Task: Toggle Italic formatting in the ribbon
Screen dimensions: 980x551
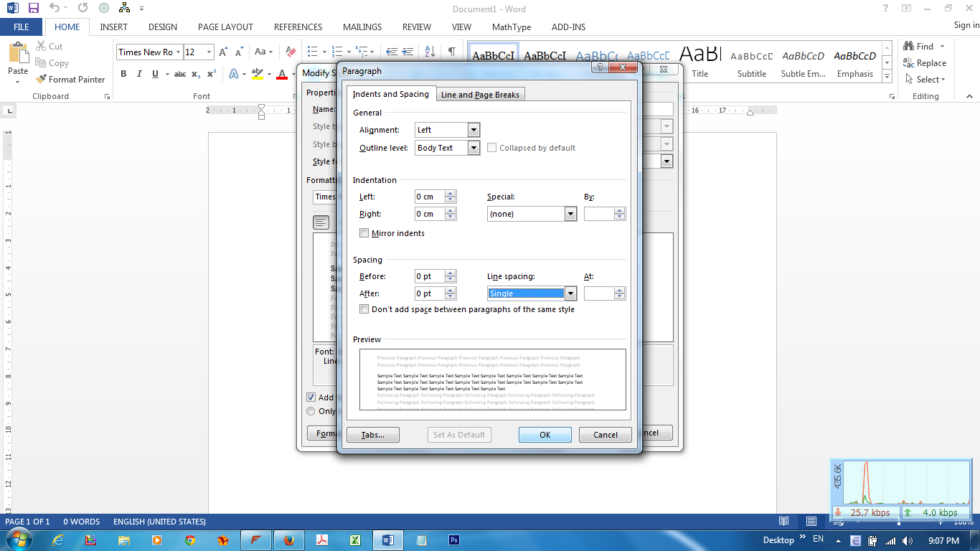Action: 138,74
